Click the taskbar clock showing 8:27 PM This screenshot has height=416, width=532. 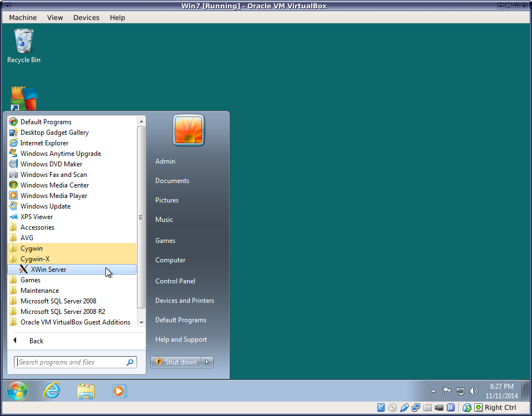click(x=501, y=391)
